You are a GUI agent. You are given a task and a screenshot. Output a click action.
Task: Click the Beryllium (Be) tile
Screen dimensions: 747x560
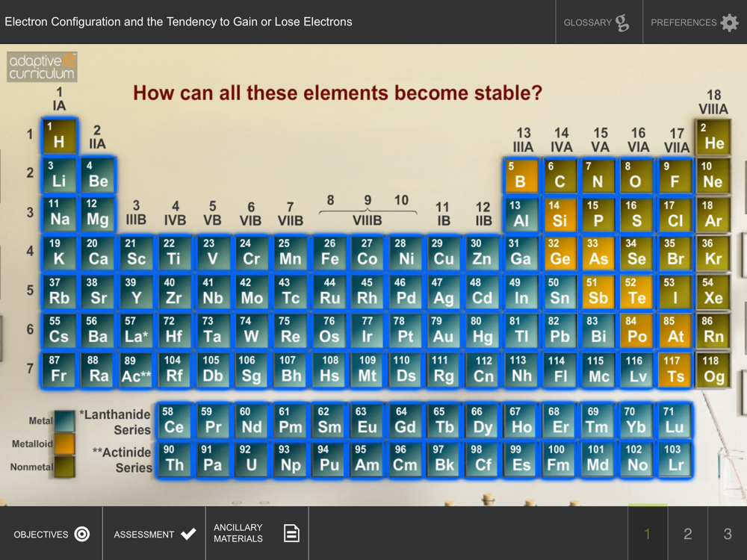click(98, 175)
